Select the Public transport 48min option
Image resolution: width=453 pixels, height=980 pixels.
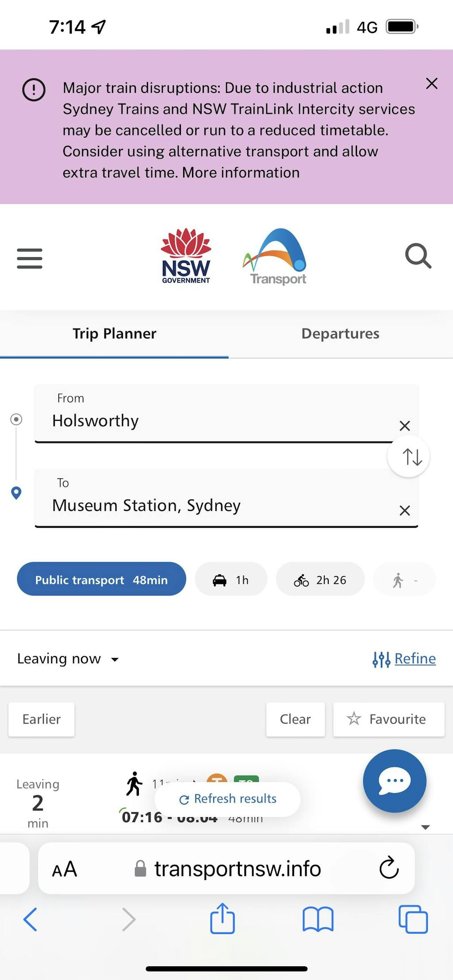tap(101, 579)
